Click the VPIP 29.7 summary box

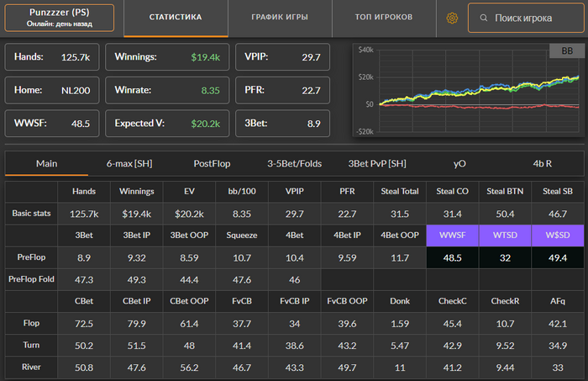click(x=282, y=56)
